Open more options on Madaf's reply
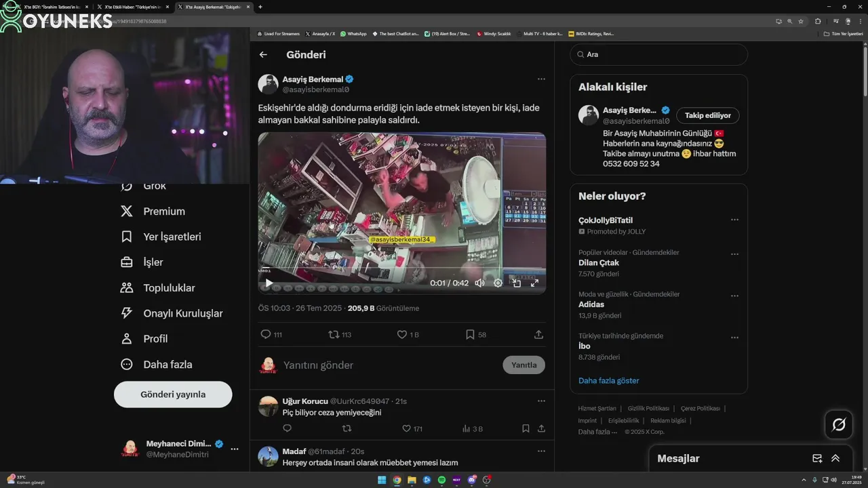868x488 pixels. (x=541, y=451)
